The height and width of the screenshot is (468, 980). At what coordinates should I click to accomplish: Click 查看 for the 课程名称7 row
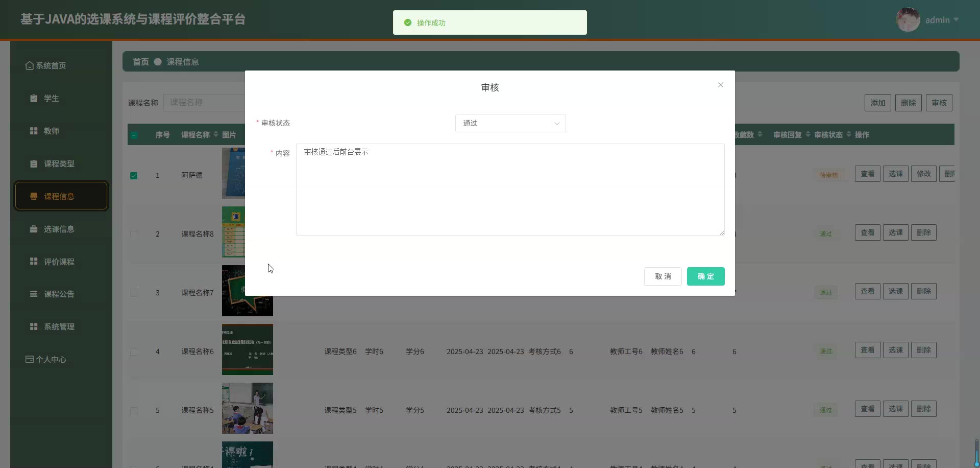pos(868,291)
